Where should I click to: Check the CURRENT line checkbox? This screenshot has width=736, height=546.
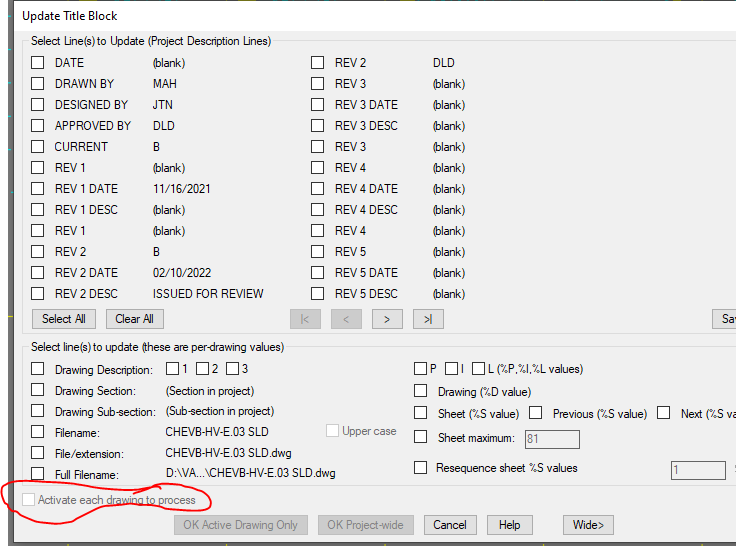click(x=38, y=146)
